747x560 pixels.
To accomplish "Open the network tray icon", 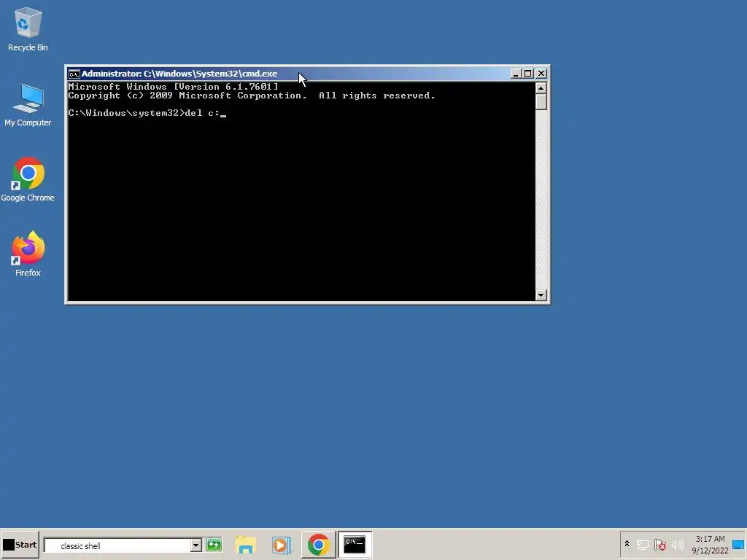I will [642, 544].
